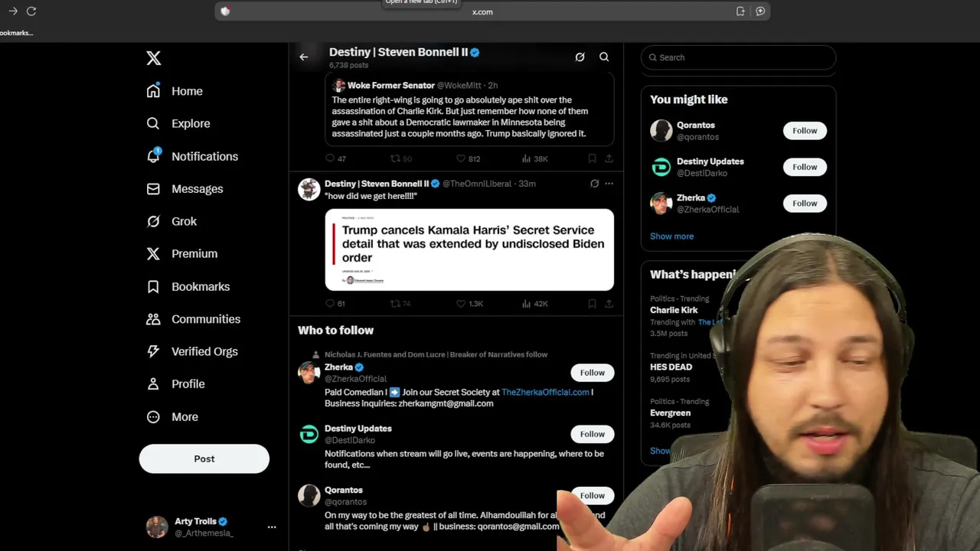Follow Qorantos in Who to follow
Screen dimensions: 980x551
(x=592, y=495)
